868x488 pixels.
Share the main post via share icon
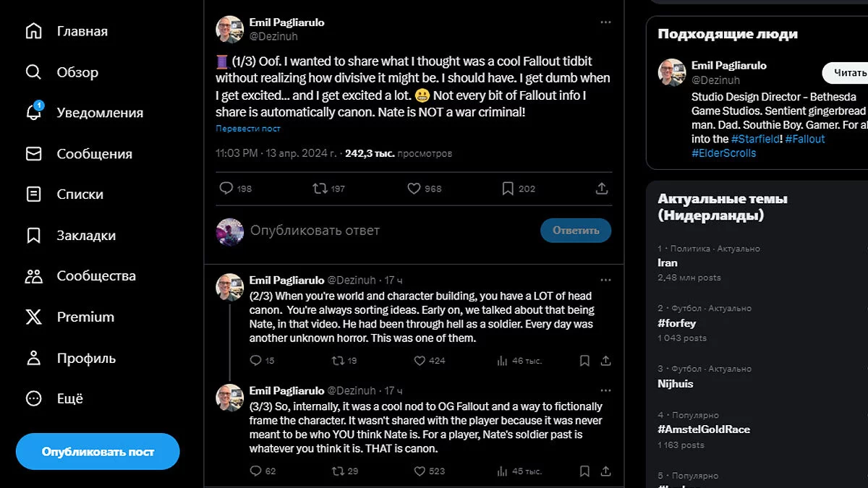[x=602, y=188]
